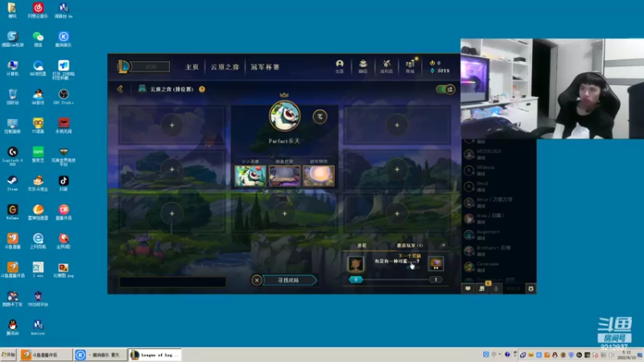Screen dimensions: 644x362
Task: Select friend Augestern in friends list
Action: (x=499, y=235)
